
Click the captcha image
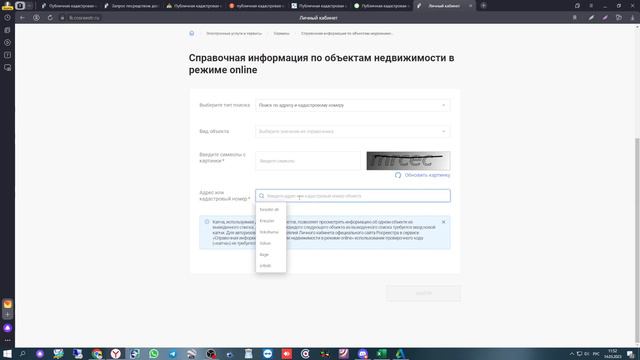click(x=408, y=161)
